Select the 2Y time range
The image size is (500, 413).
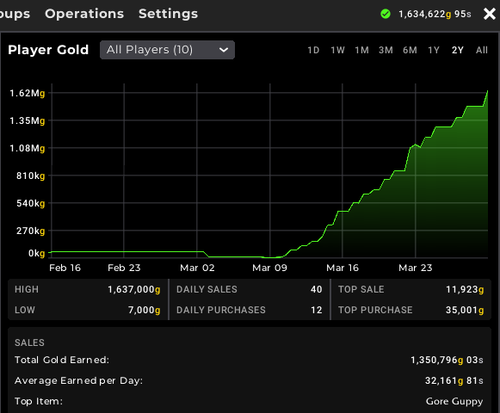tap(457, 50)
